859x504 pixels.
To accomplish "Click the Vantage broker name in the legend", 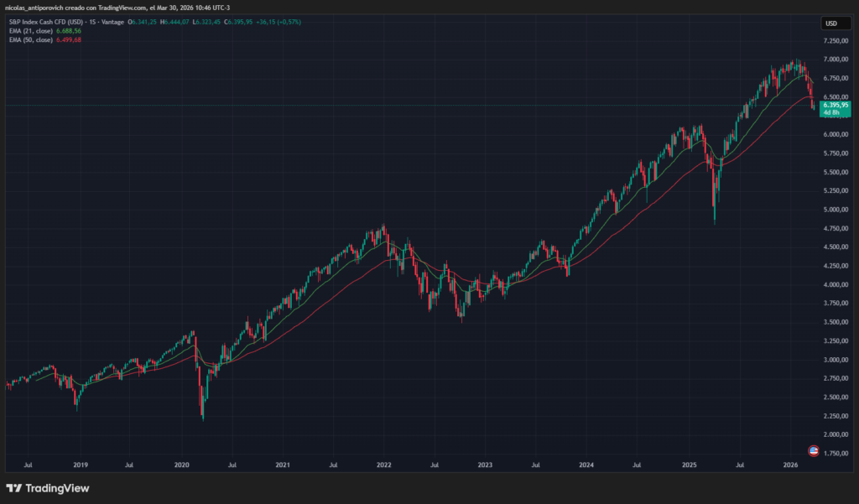I will (112, 23).
